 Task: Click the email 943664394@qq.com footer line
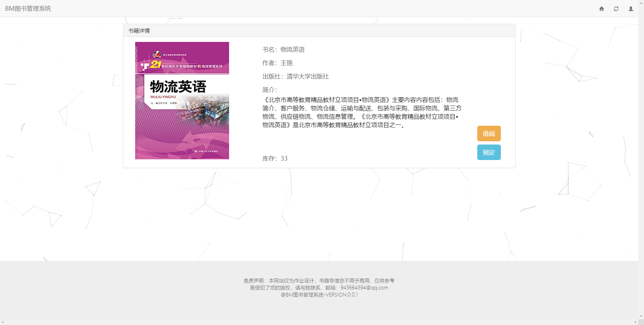coord(319,288)
